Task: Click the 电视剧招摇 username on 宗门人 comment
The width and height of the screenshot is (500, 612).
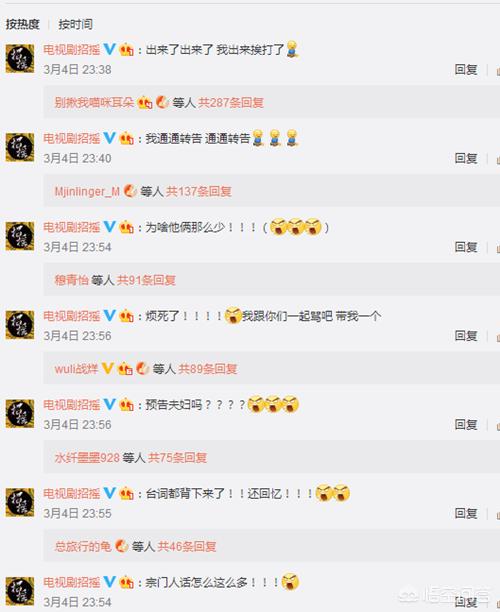Action: (x=72, y=582)
